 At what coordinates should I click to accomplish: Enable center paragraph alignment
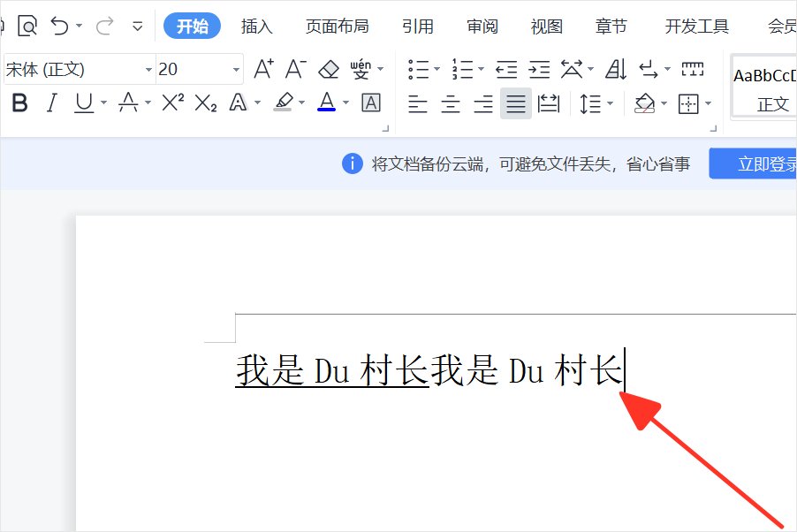(x=450, y=103)
